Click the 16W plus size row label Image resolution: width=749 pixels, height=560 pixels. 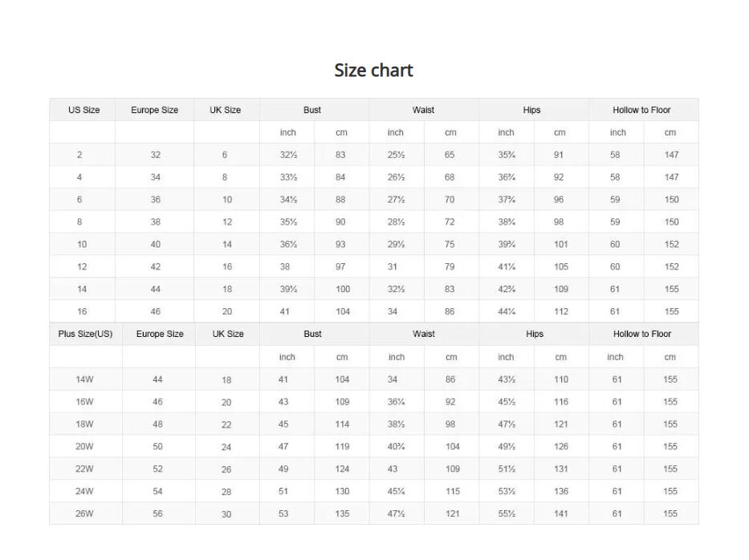coord(84,401)
